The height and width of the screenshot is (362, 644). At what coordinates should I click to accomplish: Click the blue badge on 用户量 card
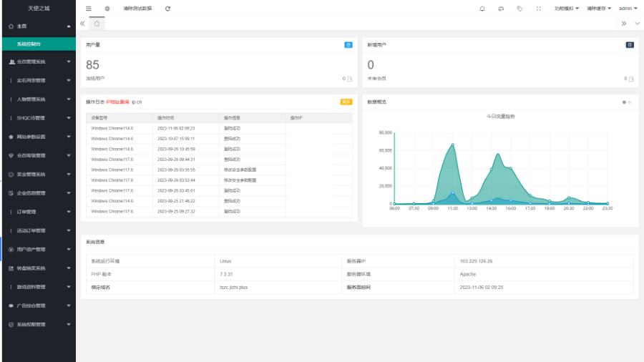pyautogui.click(x=348, y=45)
